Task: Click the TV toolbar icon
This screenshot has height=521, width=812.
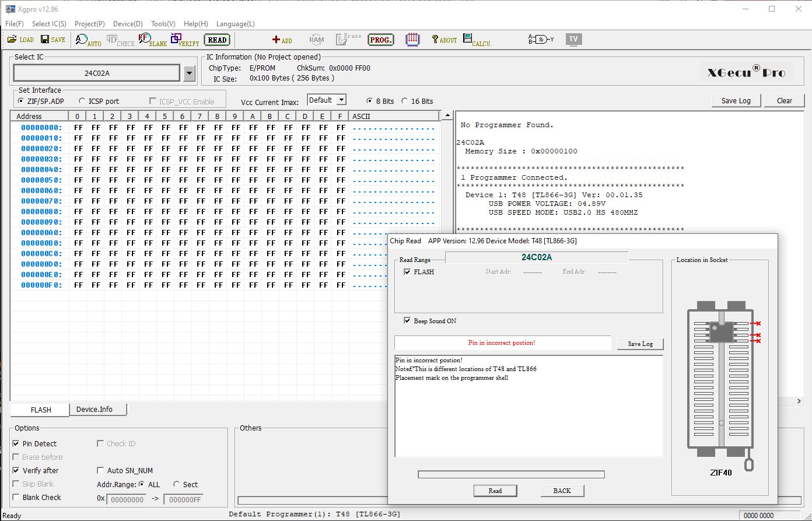Action: pos(573,40)
